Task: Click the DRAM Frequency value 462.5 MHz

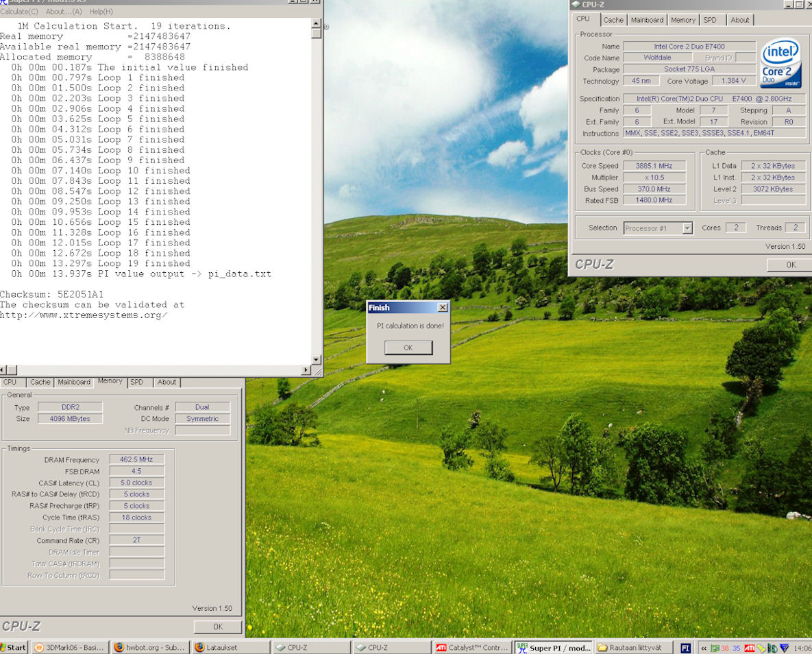Action: tap(136, 459)
